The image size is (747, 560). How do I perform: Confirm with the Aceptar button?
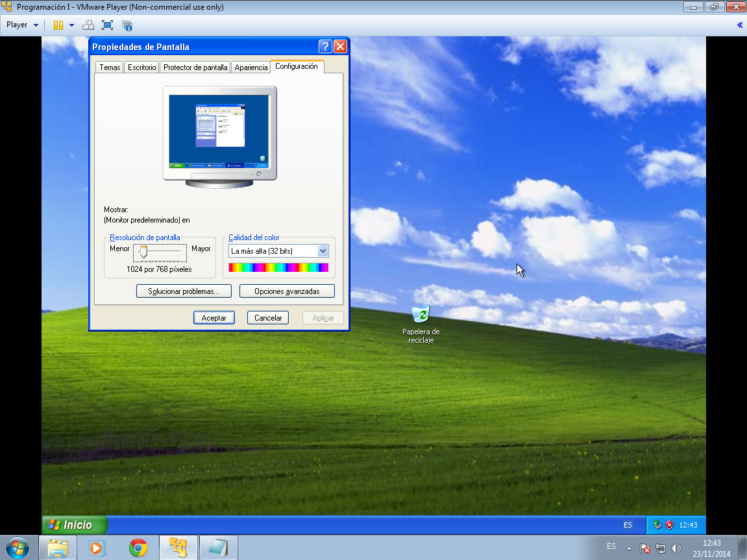click(214, 317)
